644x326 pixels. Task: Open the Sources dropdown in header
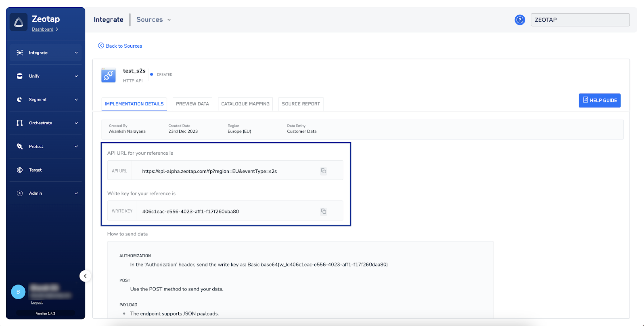[153, 20]
